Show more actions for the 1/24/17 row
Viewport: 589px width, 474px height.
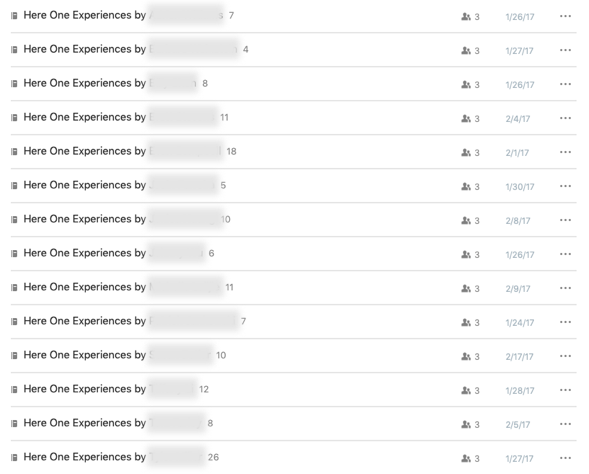tap(565, 322)
